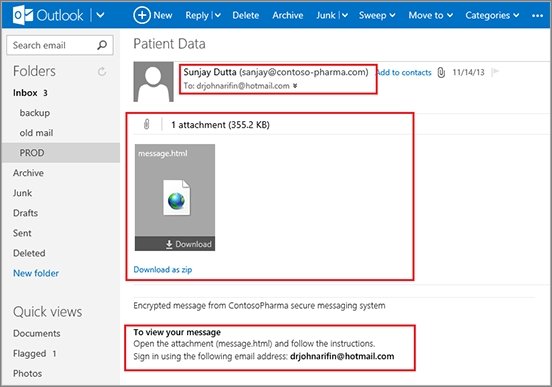The height and width of the screenshot is (387, 552).
Task: Click the Outlook logo icon
Action: [23, 15]
